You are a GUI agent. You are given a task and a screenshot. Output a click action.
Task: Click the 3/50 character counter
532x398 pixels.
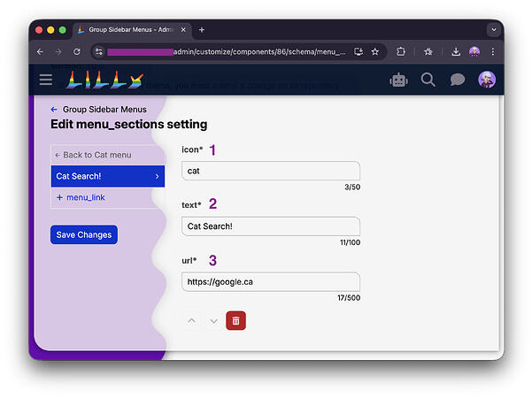[x=352, y=188]
